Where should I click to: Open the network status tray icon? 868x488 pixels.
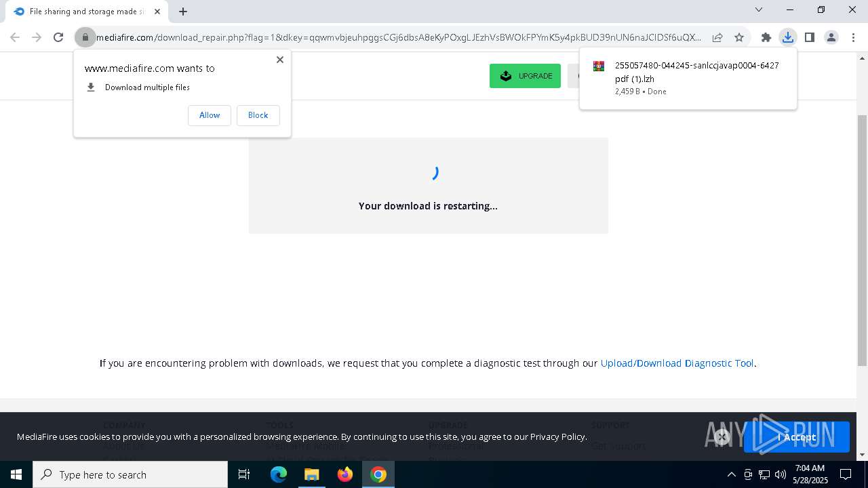click(x=764, y=474)
